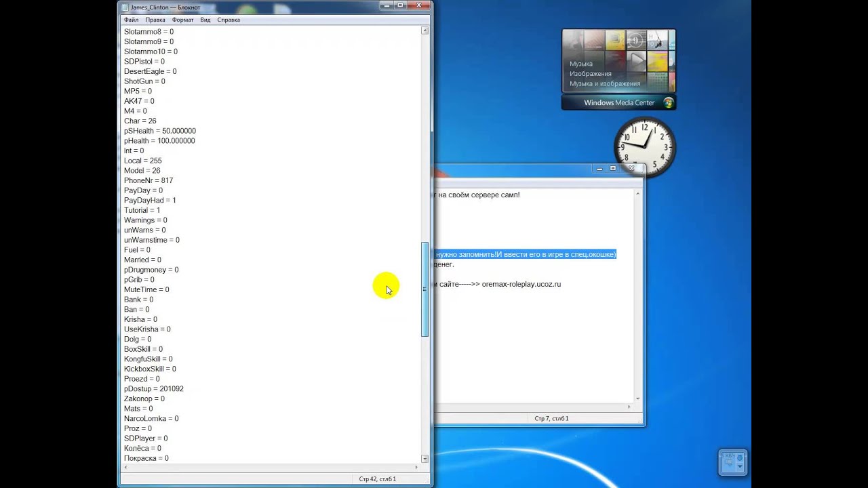Click the line "Model = 26"
This screenshot has height=488, width=868.
142,171
